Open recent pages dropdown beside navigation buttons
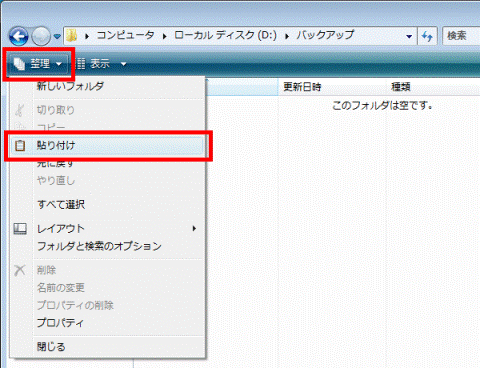 tap(57, 36)
